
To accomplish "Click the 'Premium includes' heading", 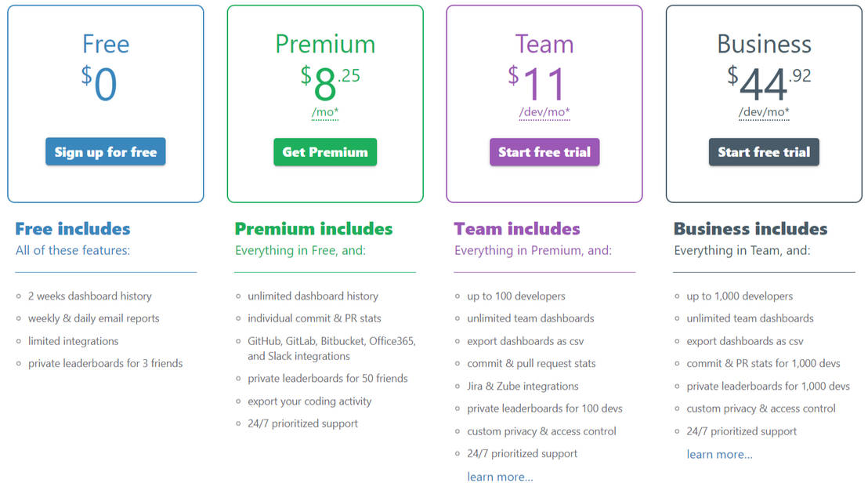I will 313,229.
